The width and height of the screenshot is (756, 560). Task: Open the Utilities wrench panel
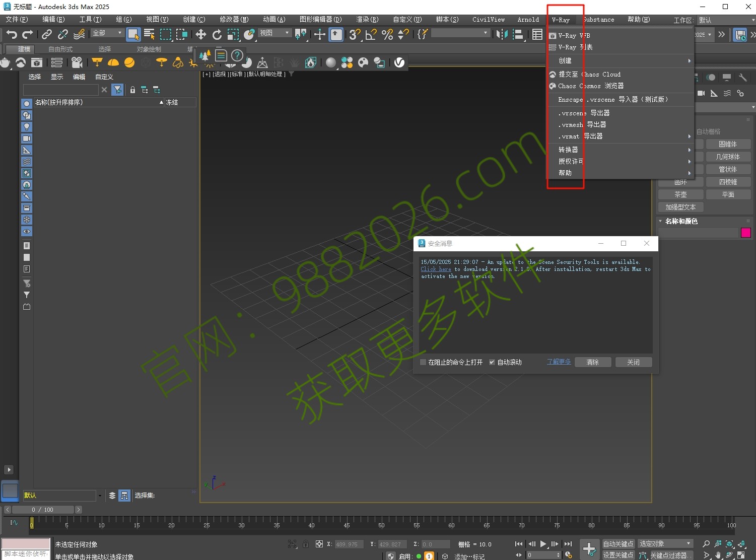point(743,78)
